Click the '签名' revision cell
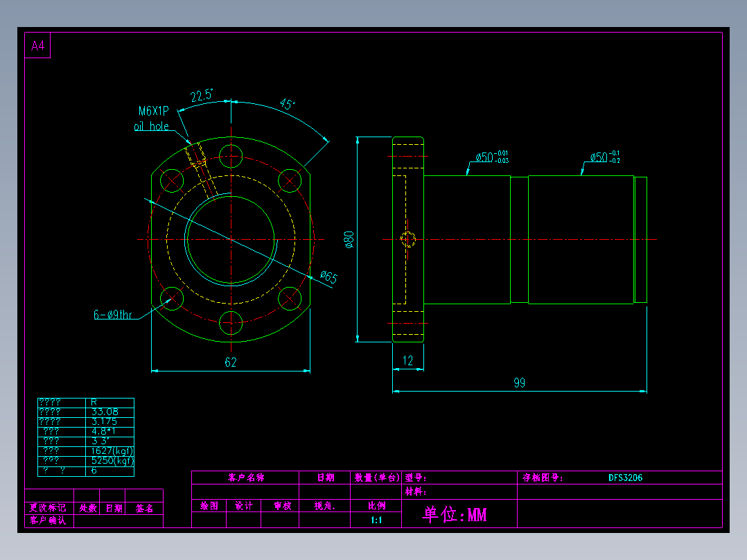The image size is (747, 560). pyautogui.click(x=144, y=508)
